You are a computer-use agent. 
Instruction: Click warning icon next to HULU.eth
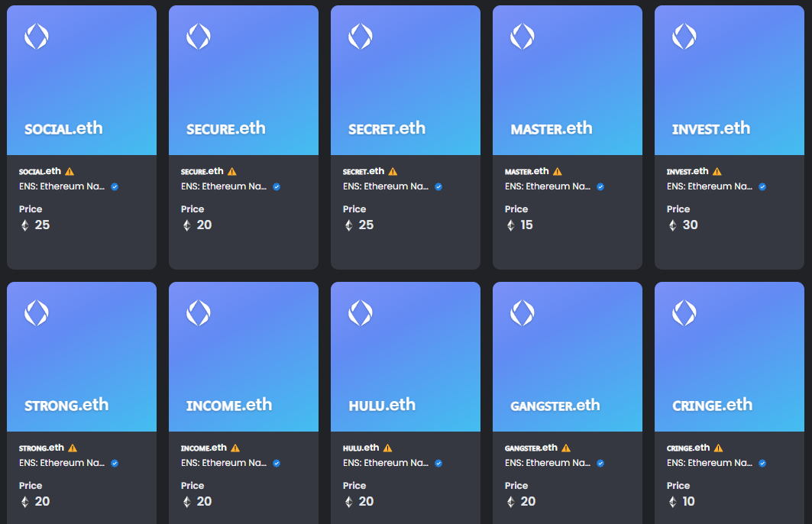(x=387, y=448)
